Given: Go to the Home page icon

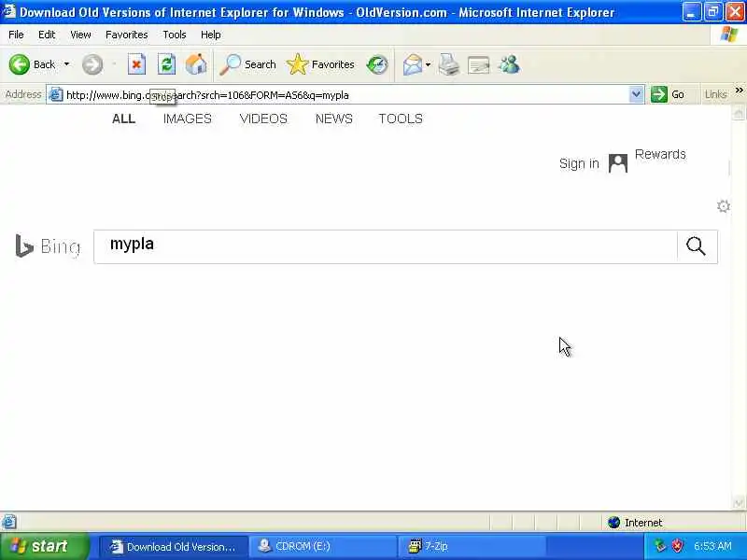Looking at the screenshot, I should tap(196, 64).
